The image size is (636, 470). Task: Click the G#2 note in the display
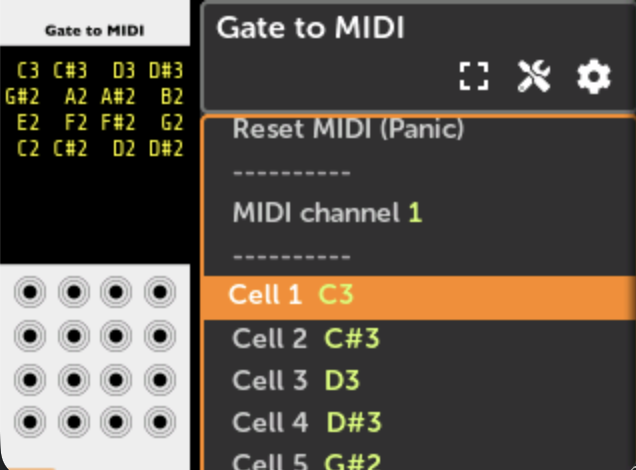pos(22,97)
